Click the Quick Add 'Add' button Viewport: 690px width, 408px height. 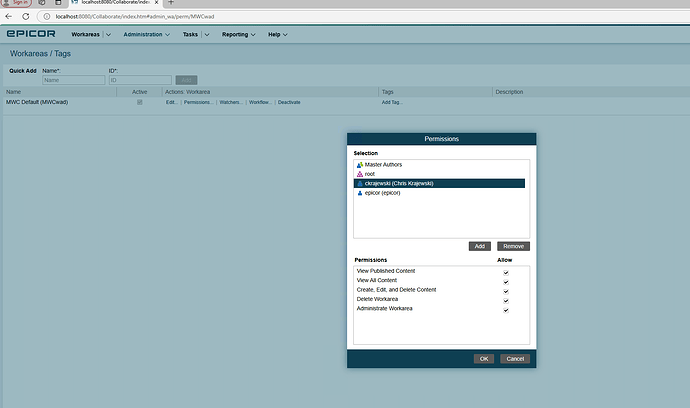[x=186, y=80]
